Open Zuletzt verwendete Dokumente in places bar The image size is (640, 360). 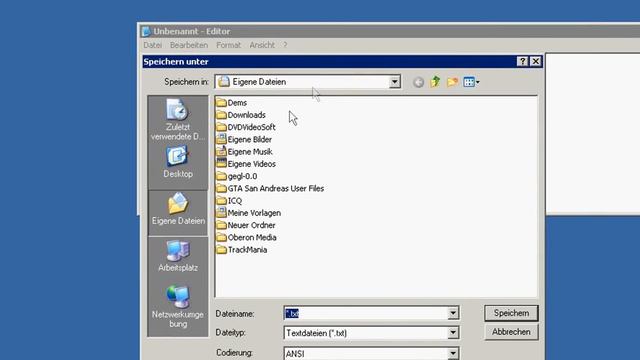coord(178,120)
